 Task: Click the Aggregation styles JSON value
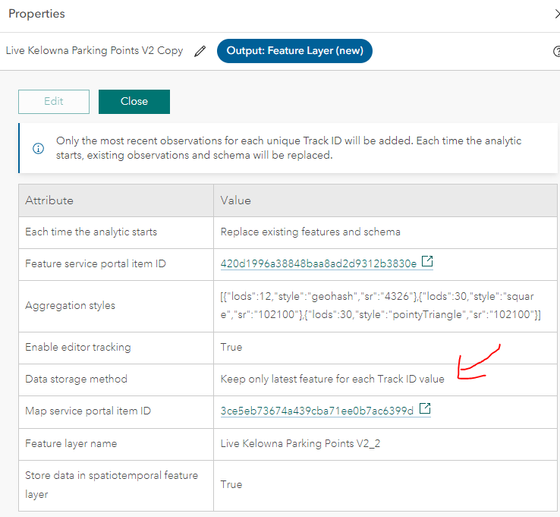point(381,305)
